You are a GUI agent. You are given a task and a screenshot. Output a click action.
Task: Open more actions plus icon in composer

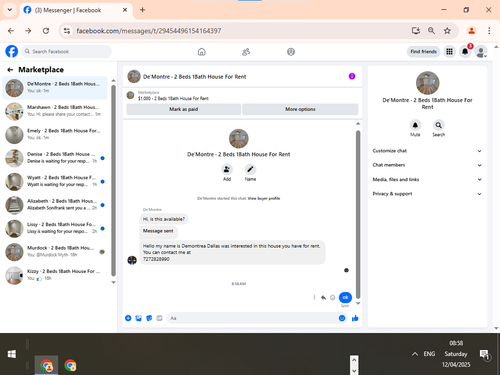(128, 318)
